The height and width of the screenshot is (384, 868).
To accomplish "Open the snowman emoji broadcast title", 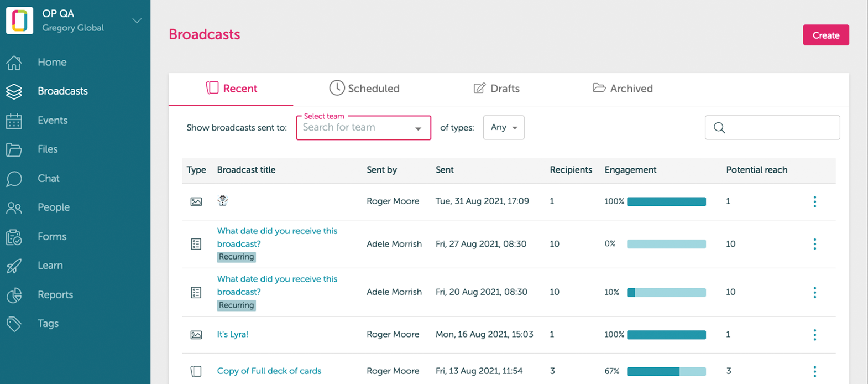I will click(223, 201).
